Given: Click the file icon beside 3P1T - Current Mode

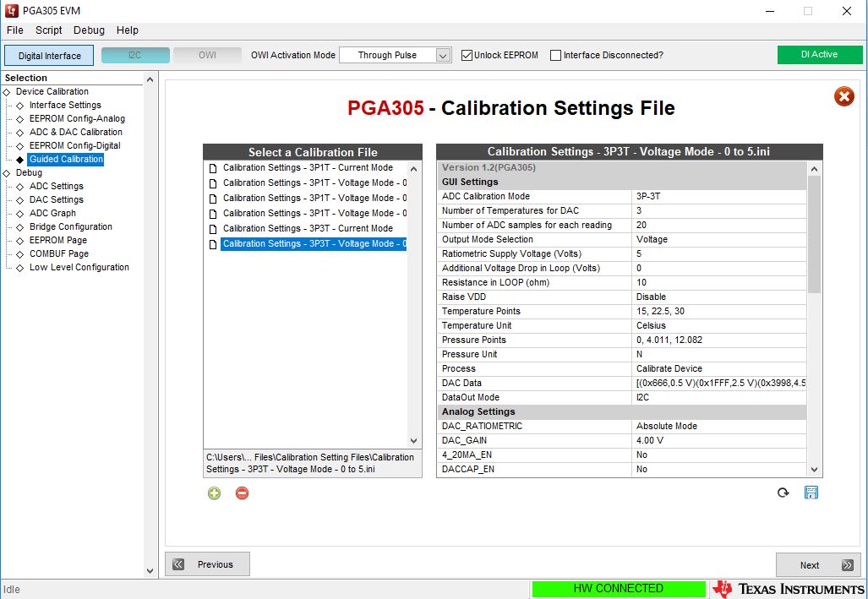Looking at the screenshot, I should point(213,168).
